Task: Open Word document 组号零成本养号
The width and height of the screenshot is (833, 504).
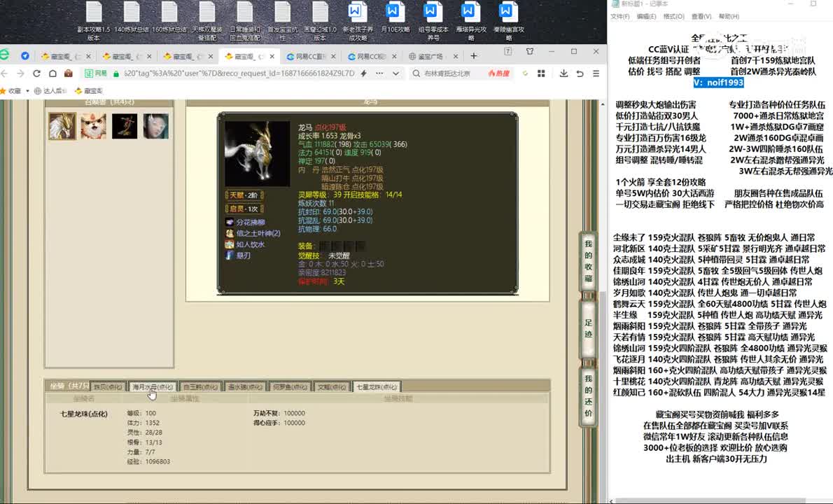Action: click(433, 20)
